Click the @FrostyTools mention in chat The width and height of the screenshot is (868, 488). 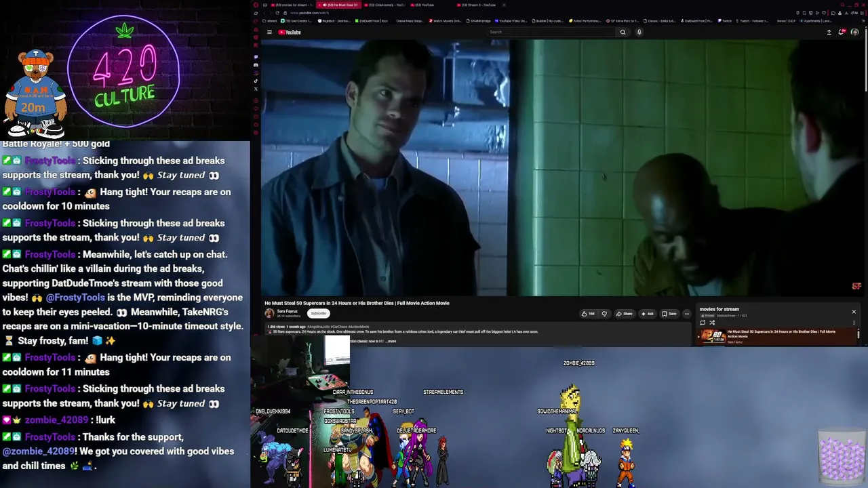tap(75, 298)
